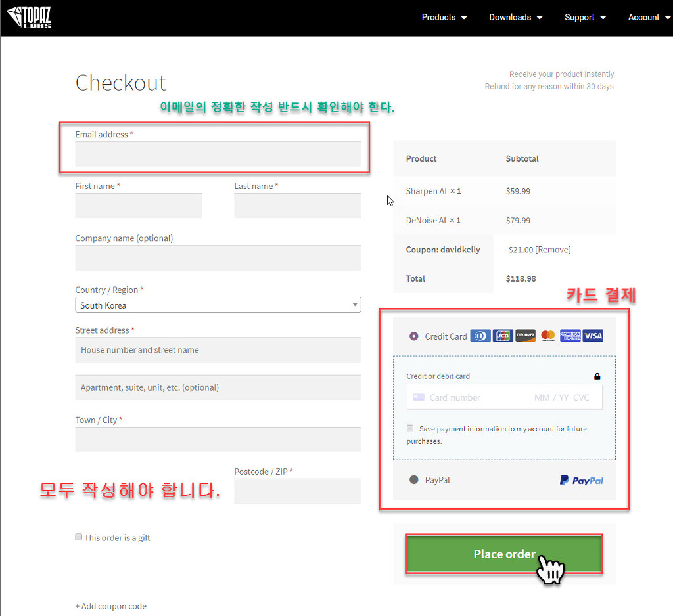The image size is (673, 616).
Task: Click the PayPal logo
Action: [582, 481]
